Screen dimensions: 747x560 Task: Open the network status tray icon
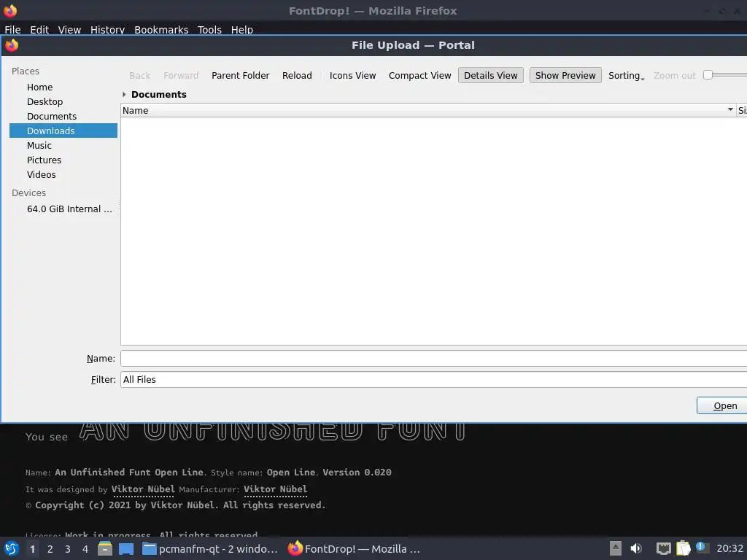click(663, 548)
